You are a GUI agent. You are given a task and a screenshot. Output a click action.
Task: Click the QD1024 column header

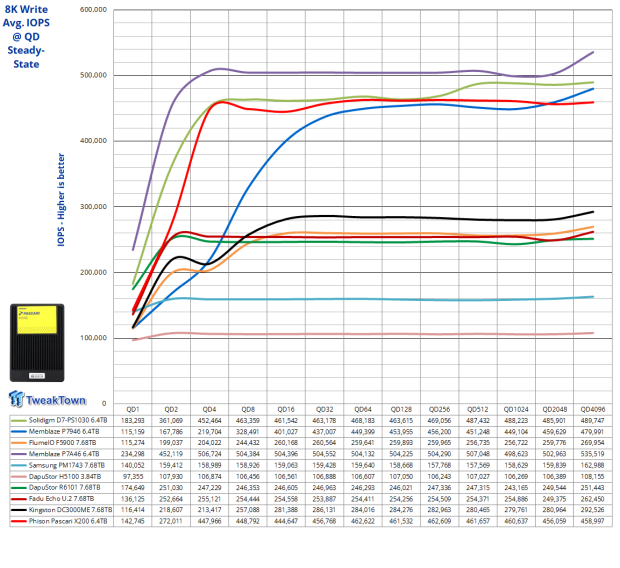516,409
